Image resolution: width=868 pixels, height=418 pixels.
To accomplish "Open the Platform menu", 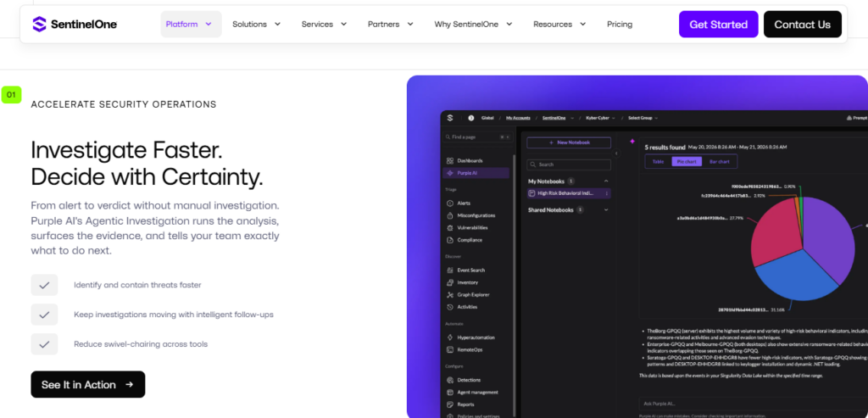I will click(x=191, y=25).
